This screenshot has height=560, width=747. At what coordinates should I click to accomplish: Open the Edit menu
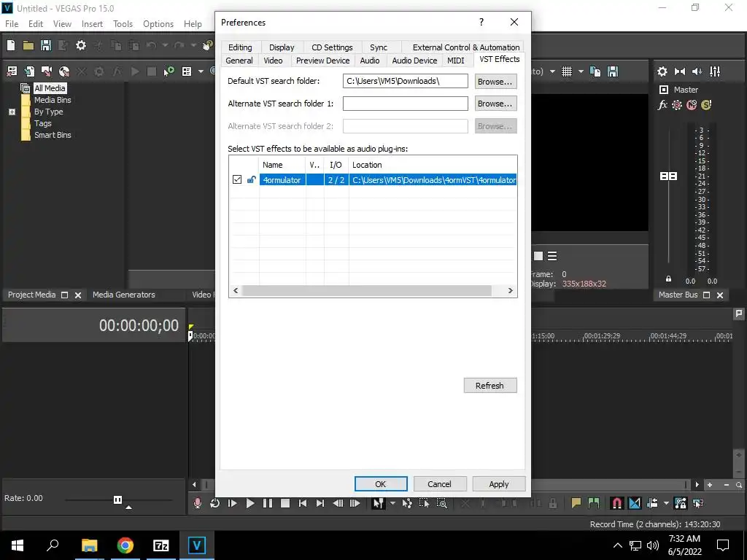pos(35,24)
